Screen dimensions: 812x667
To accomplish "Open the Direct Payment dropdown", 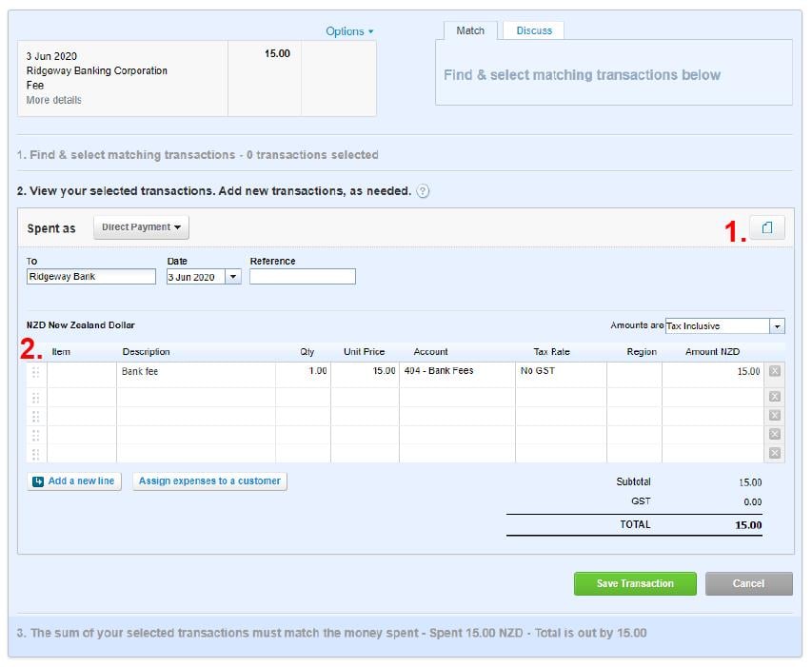I will 141,227.
